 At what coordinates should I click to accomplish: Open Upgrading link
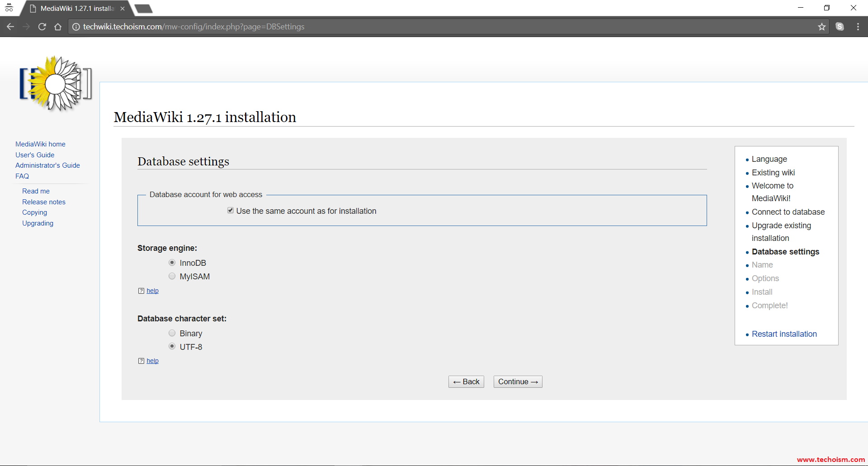click(38, 223)
